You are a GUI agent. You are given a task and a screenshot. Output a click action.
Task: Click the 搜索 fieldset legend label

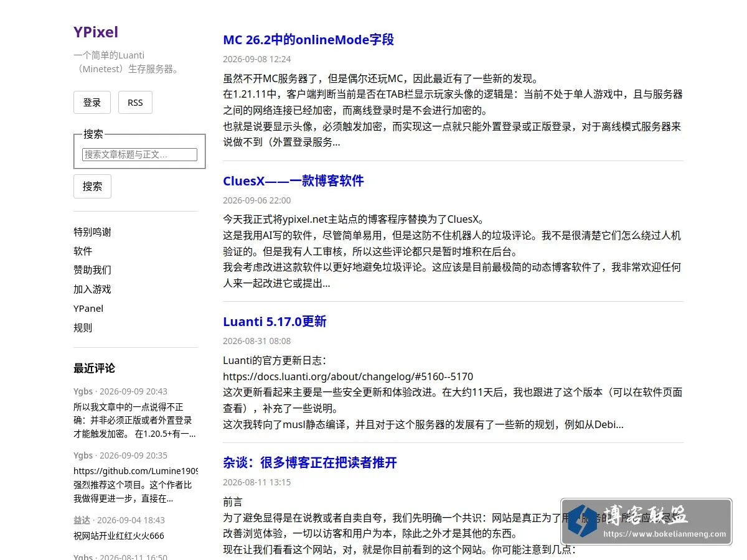[x=93, y=134]
